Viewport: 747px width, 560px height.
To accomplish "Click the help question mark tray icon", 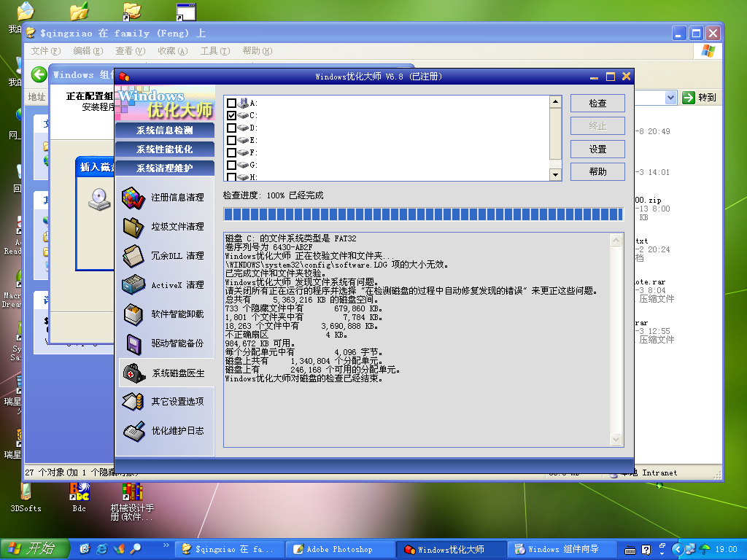I will pos(646,550).
